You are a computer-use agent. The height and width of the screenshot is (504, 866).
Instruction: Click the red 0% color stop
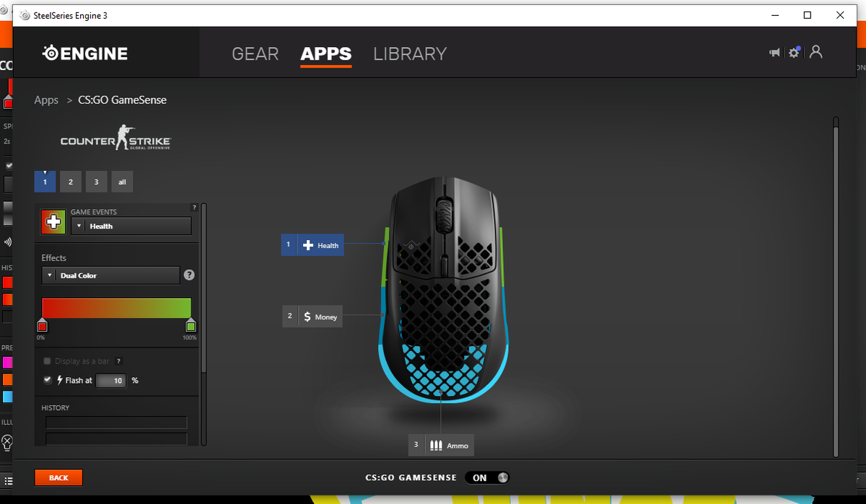(x=42, y=326)
